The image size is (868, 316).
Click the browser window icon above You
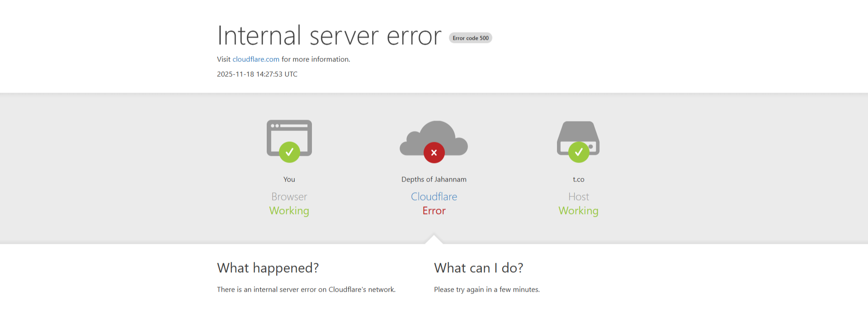coord(289,138)
